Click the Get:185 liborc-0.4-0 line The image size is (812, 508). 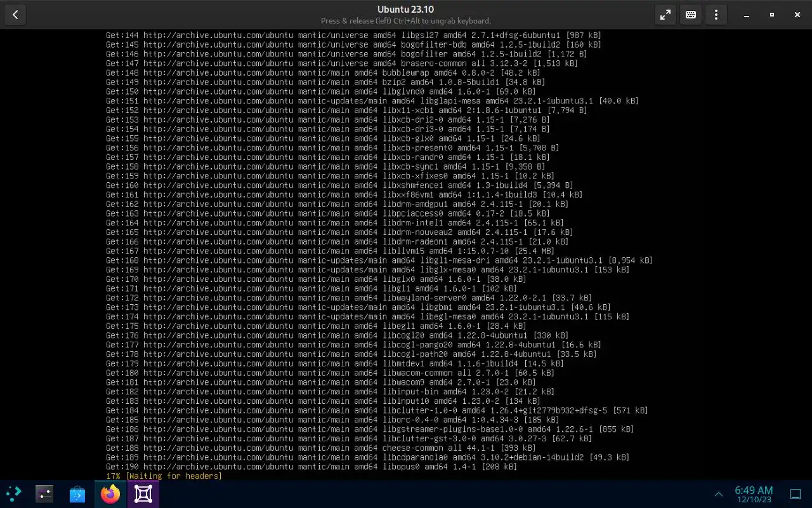[x=332, y=420]
